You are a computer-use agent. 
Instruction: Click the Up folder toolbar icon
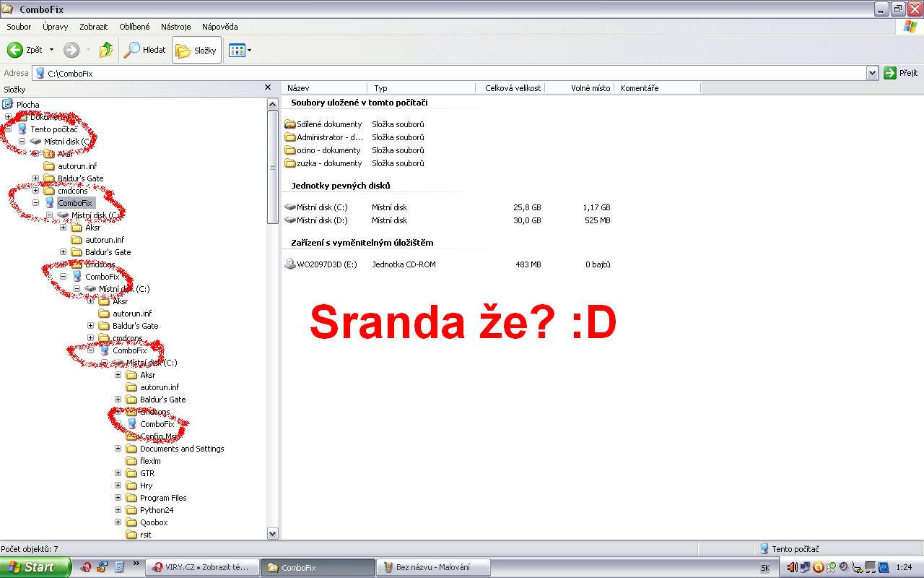point(106,50)
